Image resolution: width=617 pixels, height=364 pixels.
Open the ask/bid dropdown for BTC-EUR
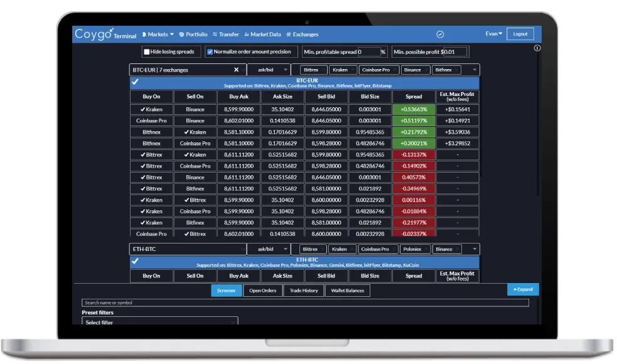[269, 70]
